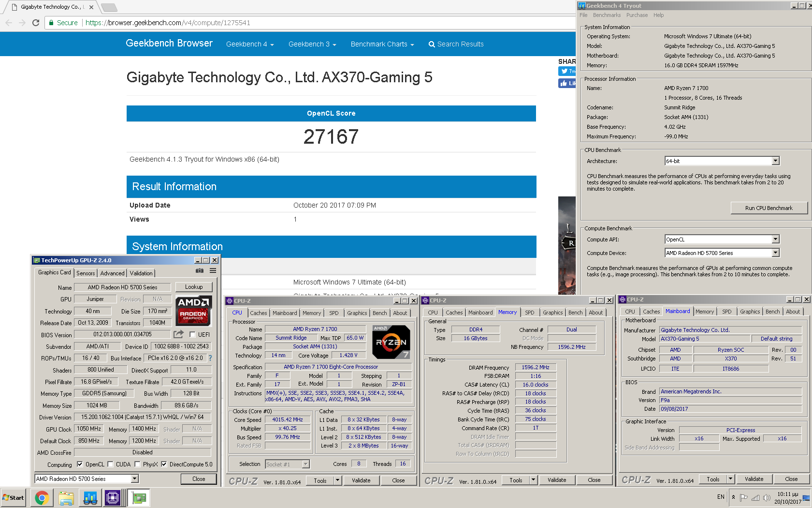Open SPD tab in the CPU-Z Memory window
812x508 pixels.
(530, 313)
